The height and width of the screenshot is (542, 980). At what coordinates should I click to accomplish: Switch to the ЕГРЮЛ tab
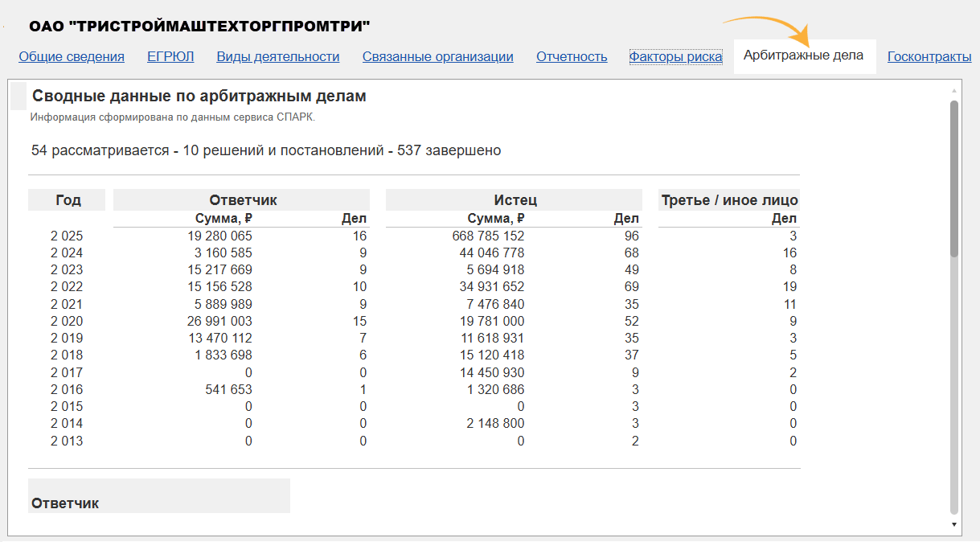click(170, 56)
